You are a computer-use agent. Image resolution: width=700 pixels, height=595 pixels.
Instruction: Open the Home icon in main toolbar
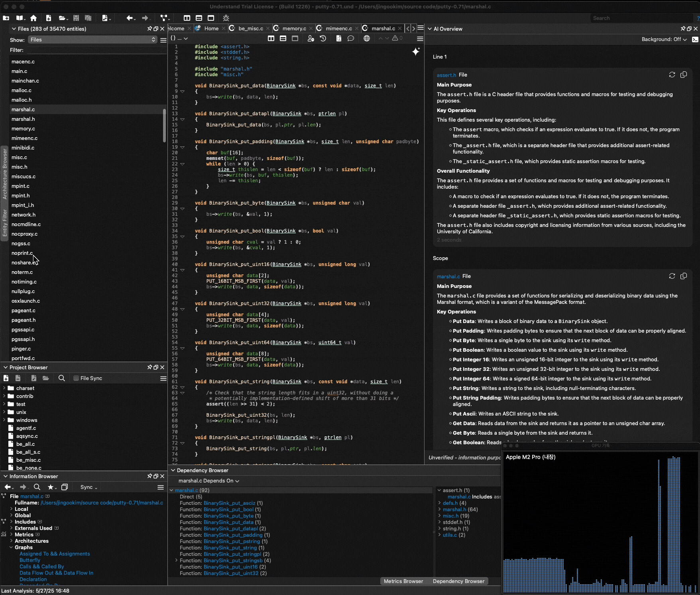click(33, 18)
